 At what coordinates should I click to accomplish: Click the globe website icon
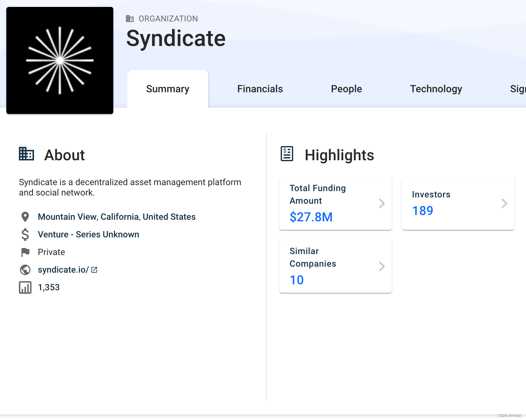point(25,270)
